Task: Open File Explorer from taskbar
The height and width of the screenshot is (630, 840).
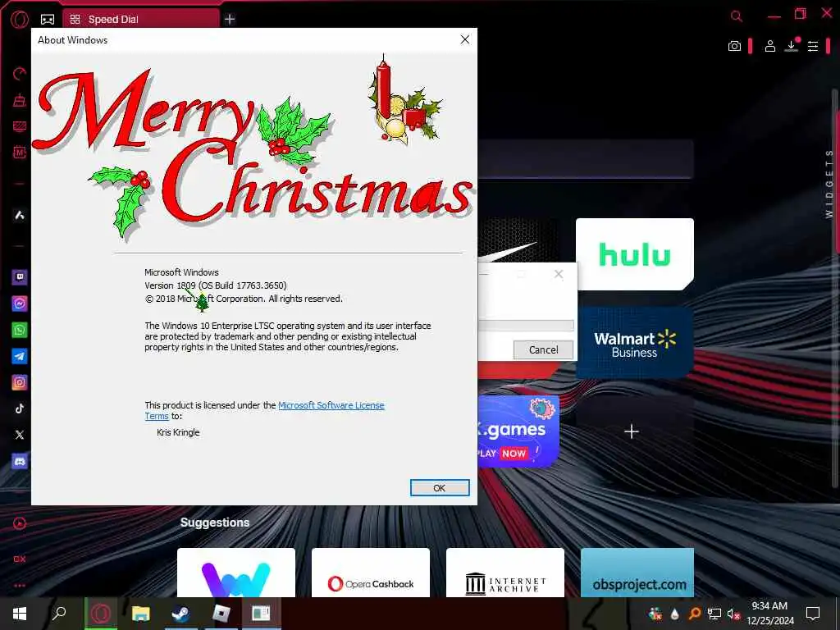Action: coord(141,614)
